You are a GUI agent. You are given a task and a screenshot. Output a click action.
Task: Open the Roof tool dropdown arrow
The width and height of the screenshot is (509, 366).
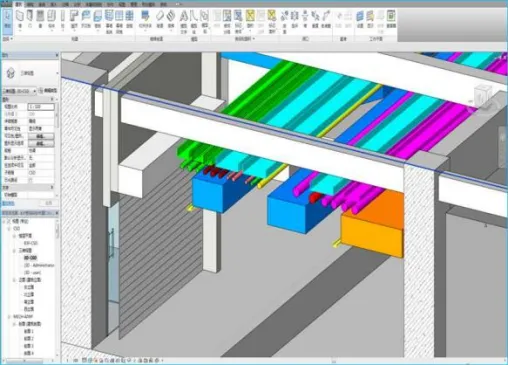[x=74, y=31]
